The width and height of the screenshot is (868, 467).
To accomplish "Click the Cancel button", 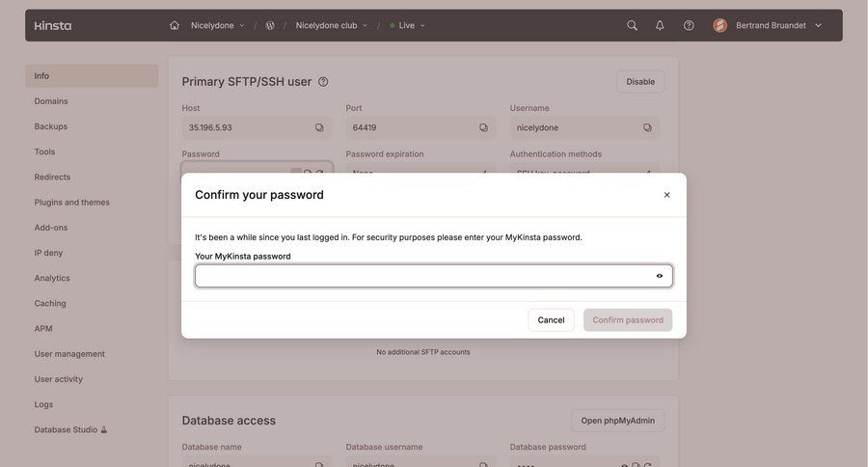I will (551, 320).
